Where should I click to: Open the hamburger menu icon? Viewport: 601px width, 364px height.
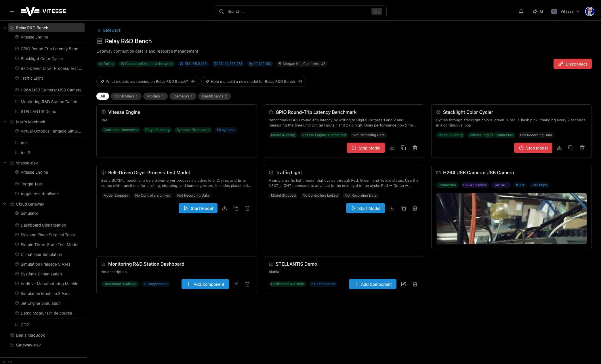point(12,12)
